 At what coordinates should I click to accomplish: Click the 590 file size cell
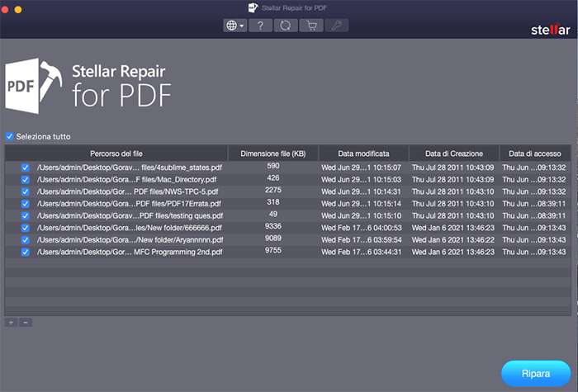pos(273,166)
